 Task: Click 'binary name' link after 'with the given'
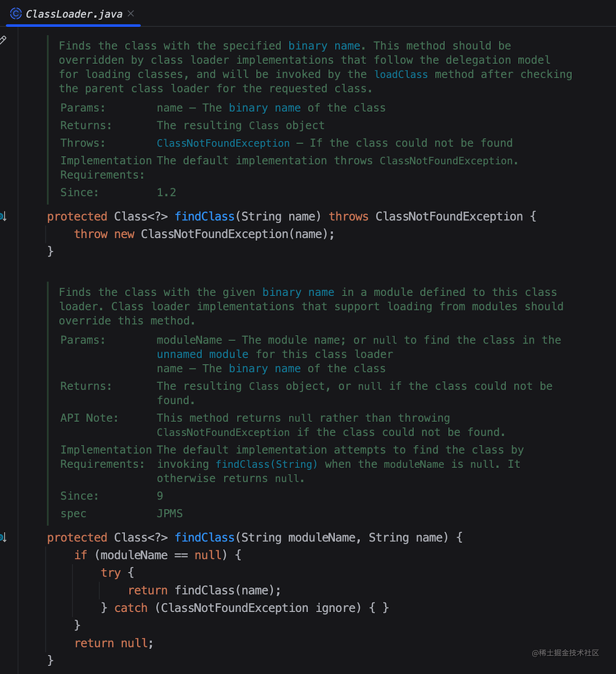pos(297,292)
